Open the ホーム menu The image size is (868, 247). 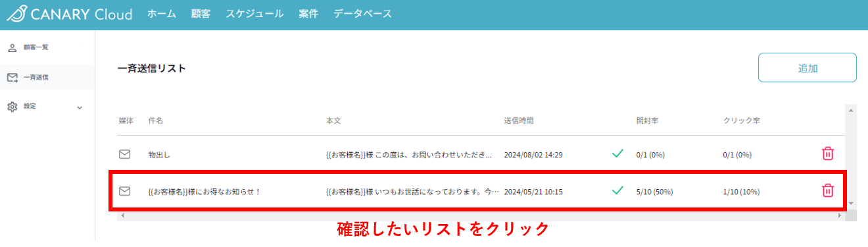pos(162,14)
